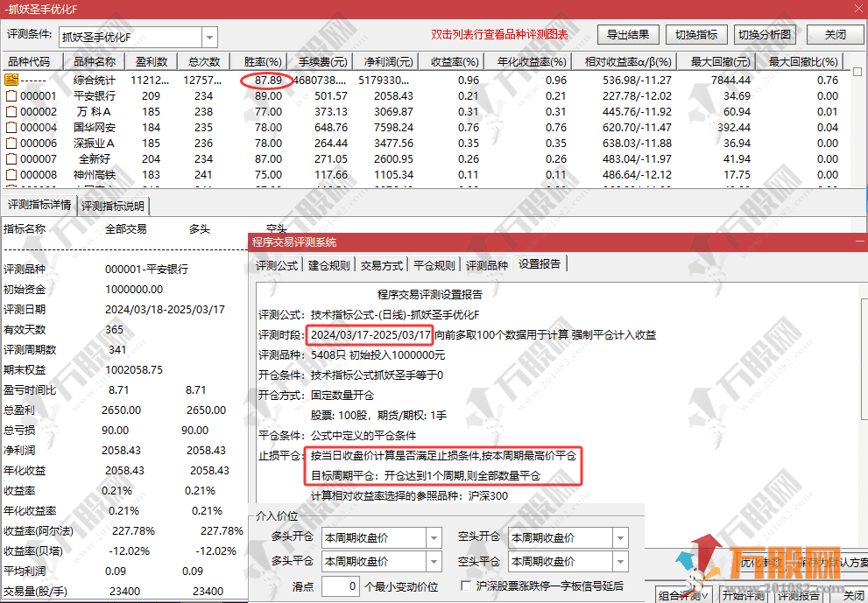Screen dimensions: 868x603
Task: Click the top 关闭 button beside 切换分析图
Action: [x=836, y=35]
